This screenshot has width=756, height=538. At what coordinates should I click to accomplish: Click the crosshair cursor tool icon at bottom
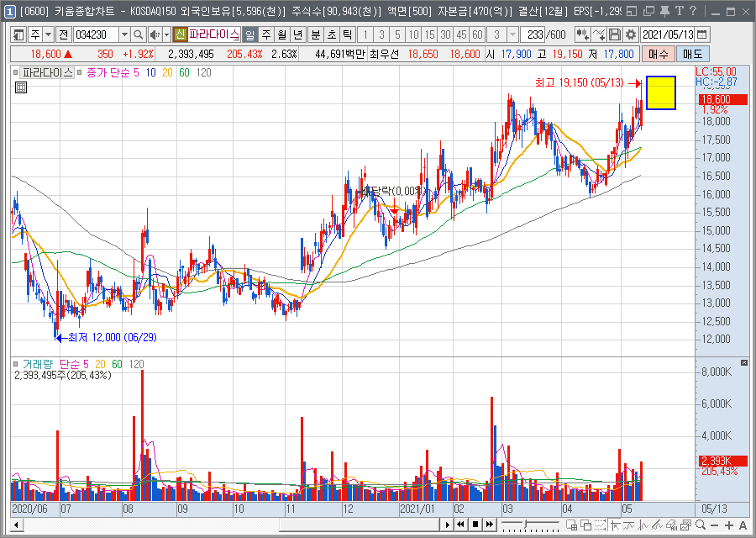click(x=615, y=525)
